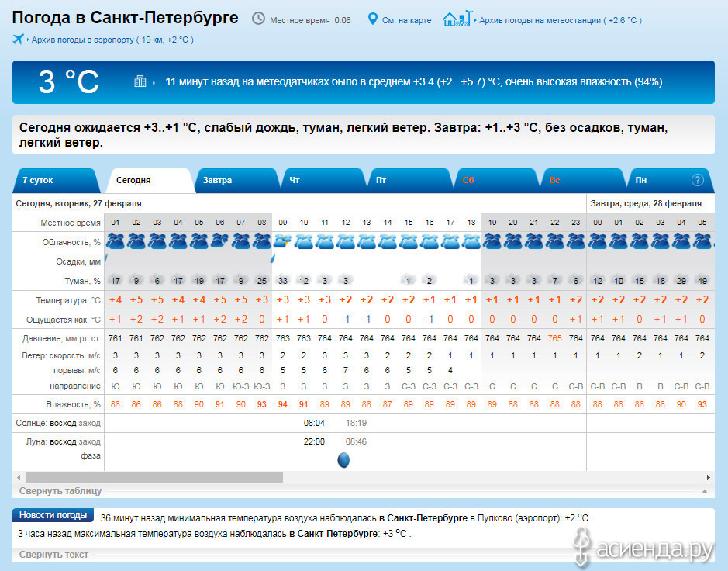Click the airplane airport archive icon
Image resolution: width=728 pixels, height=571 pixels.
click(x=18, y=39)
